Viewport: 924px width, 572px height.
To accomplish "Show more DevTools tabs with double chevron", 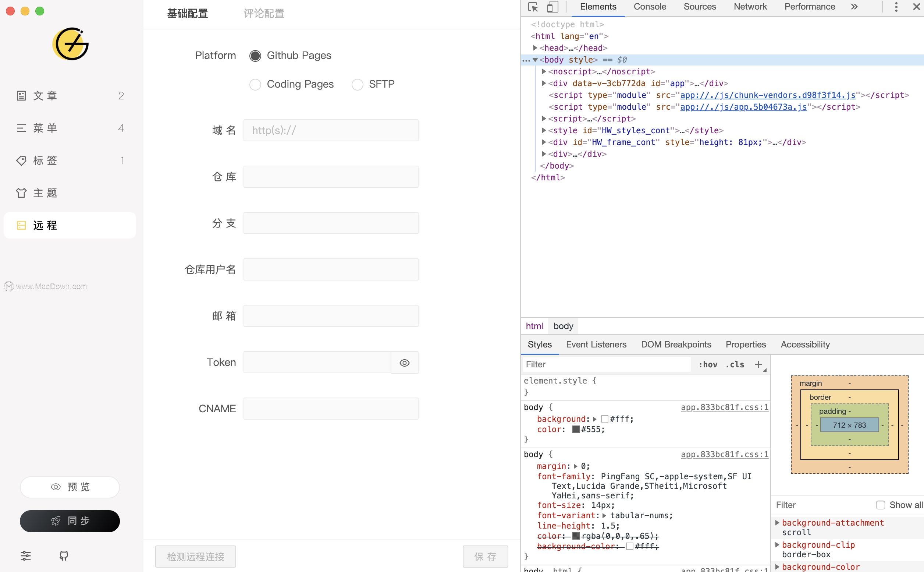I will (854, 7).
